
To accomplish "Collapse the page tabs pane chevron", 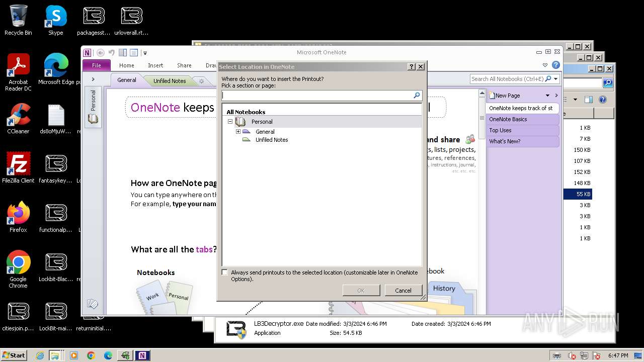I will pos(556,96).
